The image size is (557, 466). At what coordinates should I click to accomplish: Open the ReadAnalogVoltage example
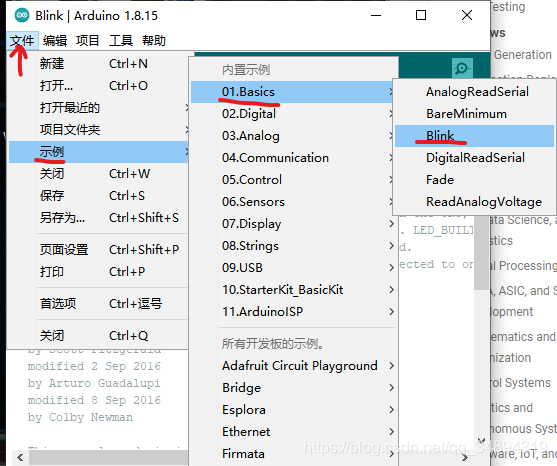(x=474, y=202)
